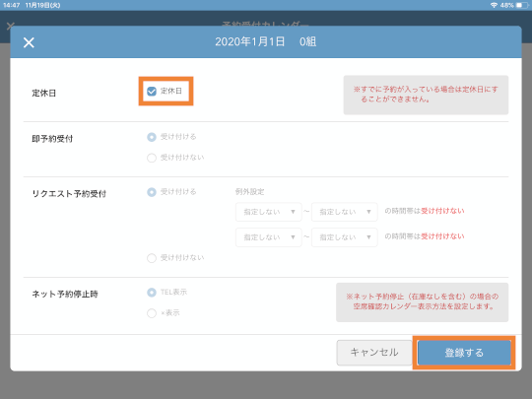Image resolution: width=532 pixels, height=399 pixels.
Task: Tap the battery icon in status bar
Action: coord(522,5)
